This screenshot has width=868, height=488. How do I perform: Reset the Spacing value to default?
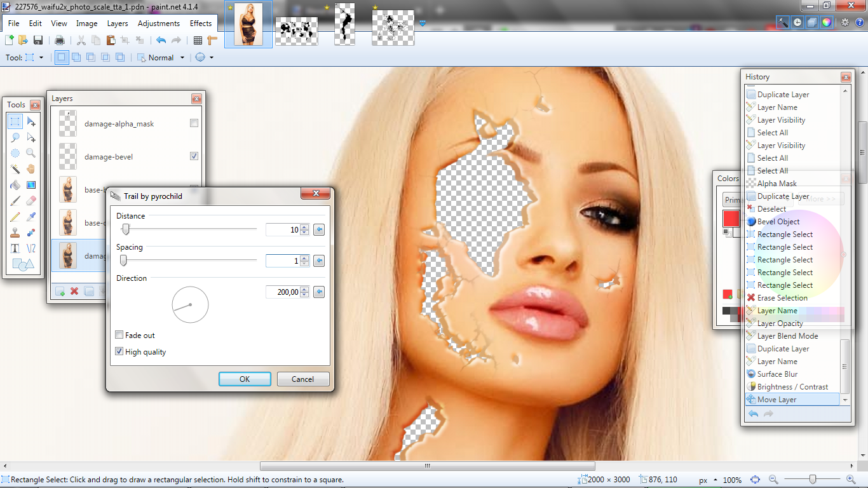click(319, 261)
